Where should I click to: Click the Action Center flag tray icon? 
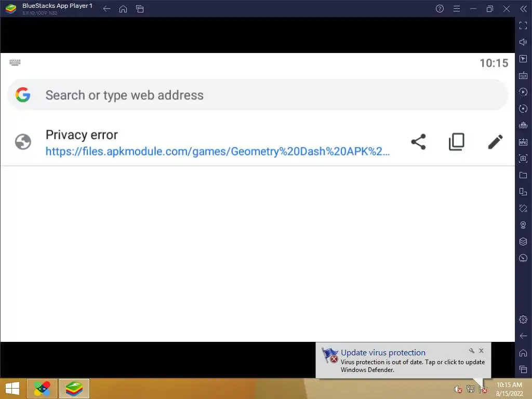coord(484,389)
